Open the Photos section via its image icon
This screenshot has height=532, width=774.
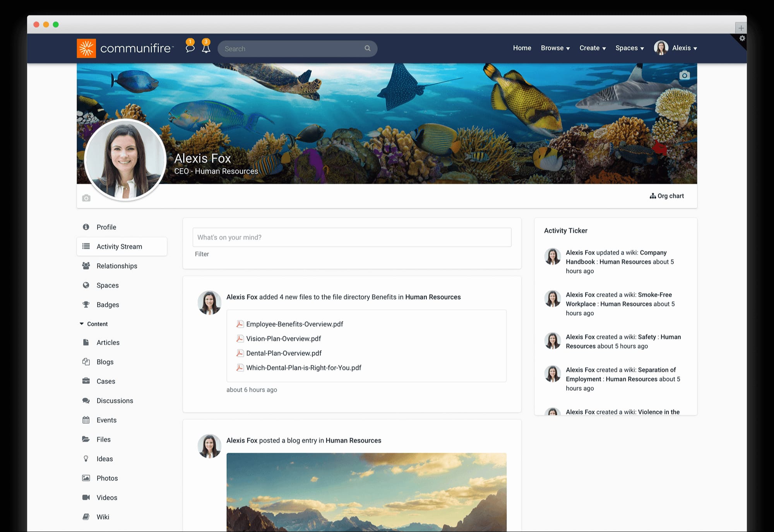pyautogui.click(x=86, y=478)
